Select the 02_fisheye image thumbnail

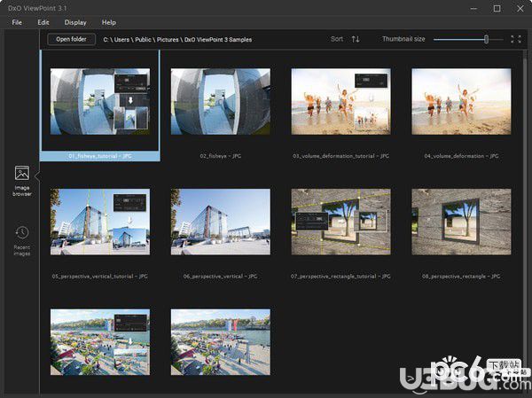[x=221, y=101]
